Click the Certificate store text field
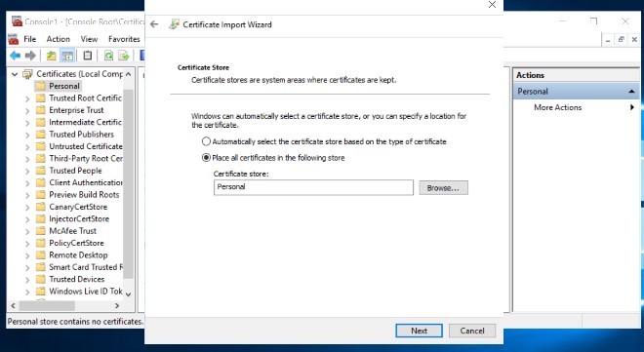Viewport: 644px width, 352px height. pos(313,187)
